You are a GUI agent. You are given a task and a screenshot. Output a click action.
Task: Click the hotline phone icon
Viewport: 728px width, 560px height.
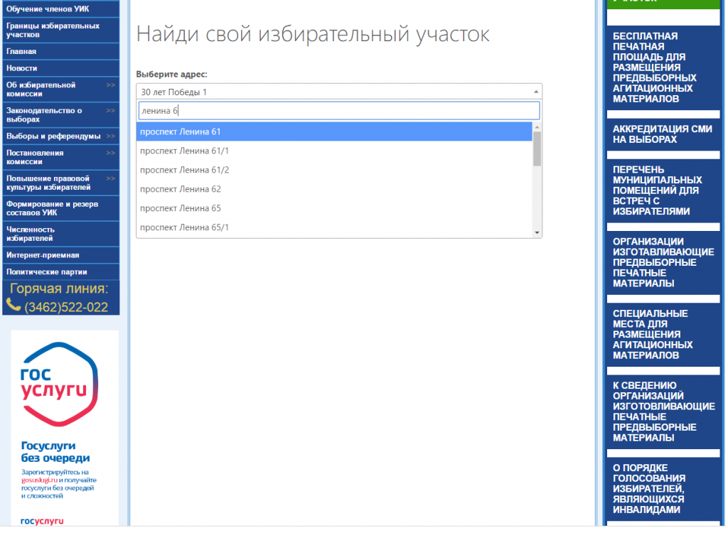tap(14, 305)
